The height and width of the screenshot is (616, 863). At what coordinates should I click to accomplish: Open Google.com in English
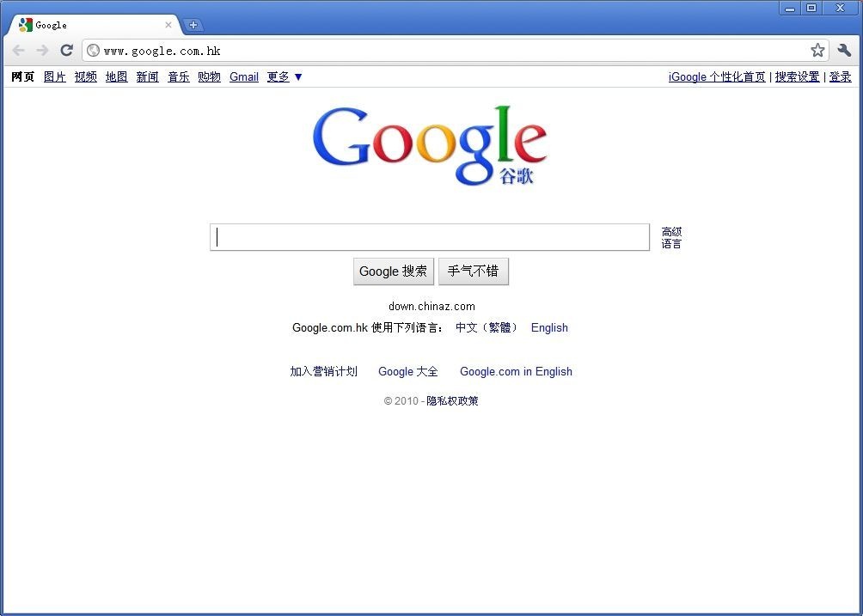[516, 371]
